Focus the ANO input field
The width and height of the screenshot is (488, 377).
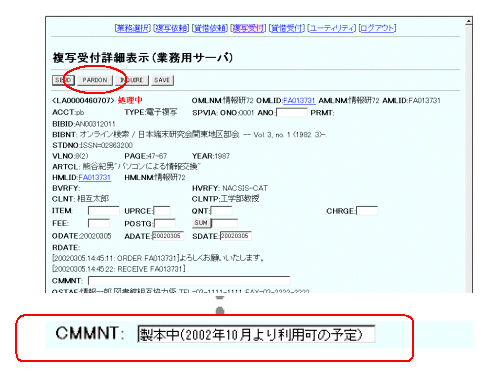[x=292, y=113]
